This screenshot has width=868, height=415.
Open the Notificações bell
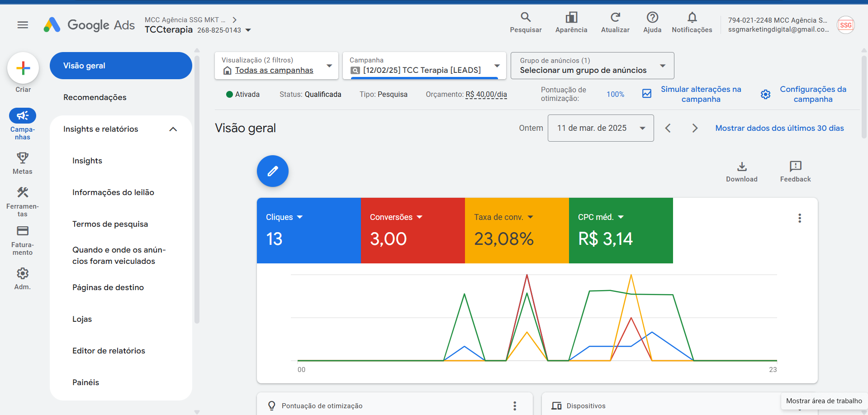[x=692, y=23]
